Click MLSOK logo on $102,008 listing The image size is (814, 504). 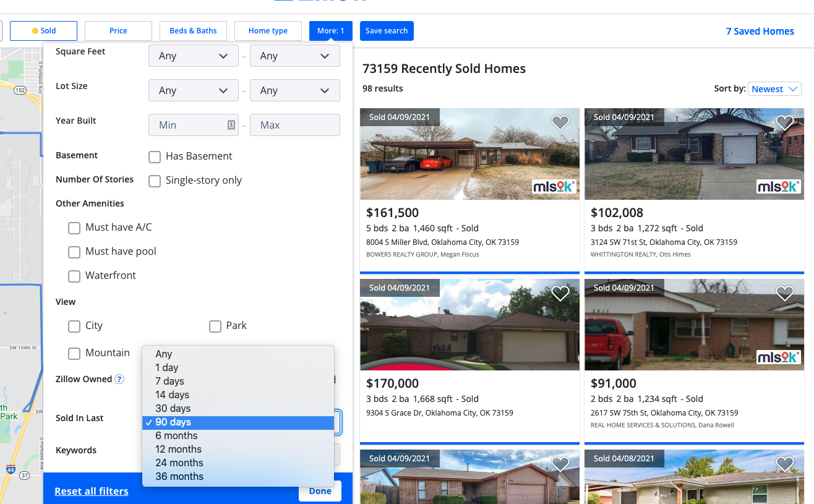point(778,186)
